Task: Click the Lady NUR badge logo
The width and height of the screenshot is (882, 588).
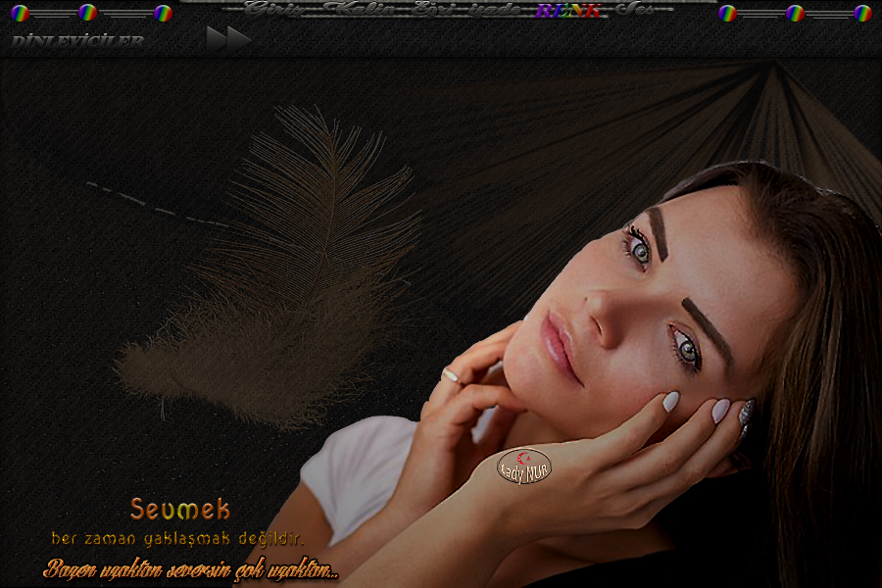Action: [524, 466]
